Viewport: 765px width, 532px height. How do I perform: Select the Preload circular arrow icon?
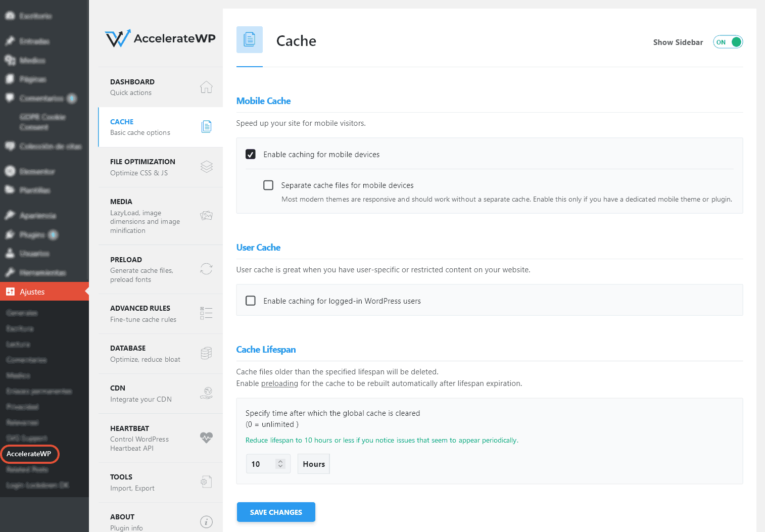(206, 269)
